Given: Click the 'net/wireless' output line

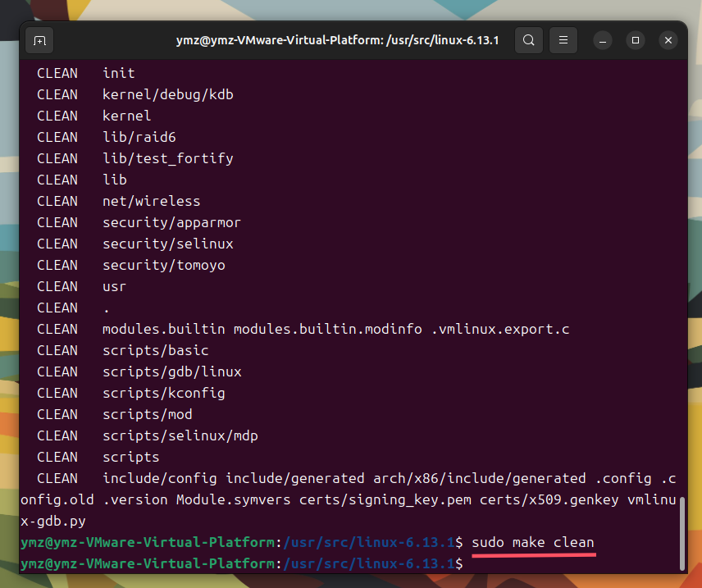Looking at the screenshot, I should tap(119, 201).
